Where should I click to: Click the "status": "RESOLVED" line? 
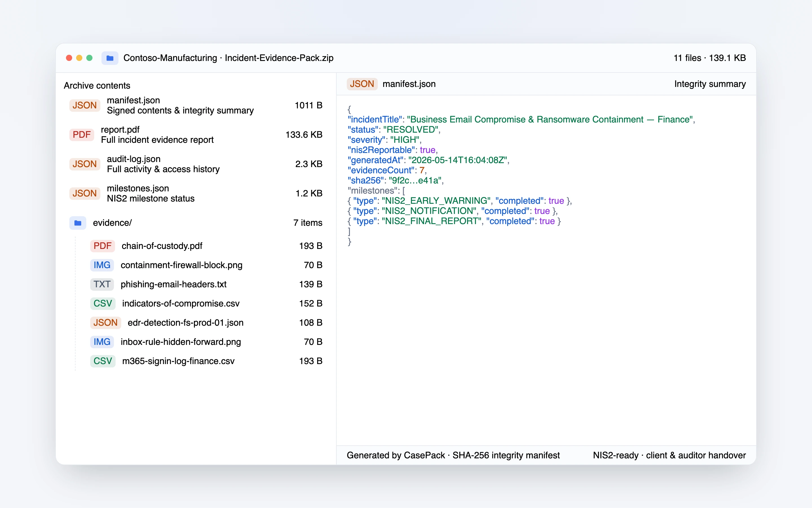pos(394,130)
